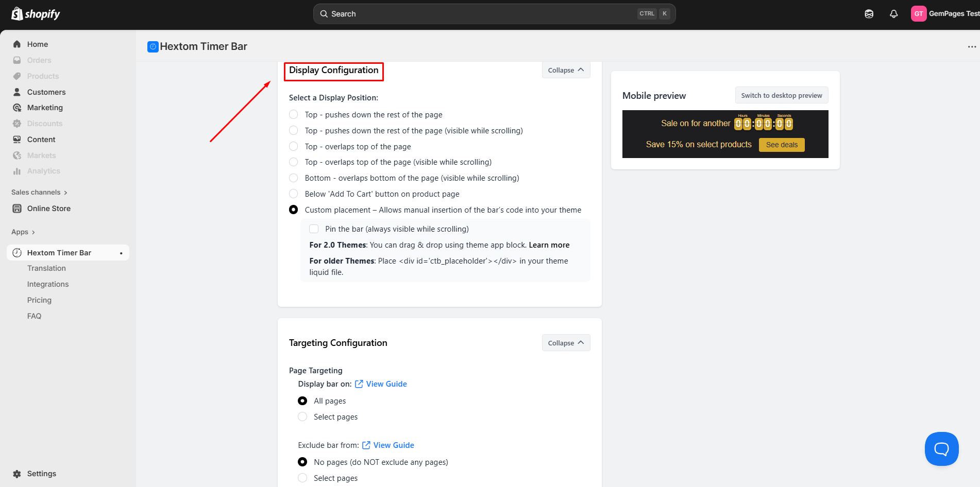Screen dimensions: 980x487
Task: Open the chat support bubble
Action: coord(941,449)
